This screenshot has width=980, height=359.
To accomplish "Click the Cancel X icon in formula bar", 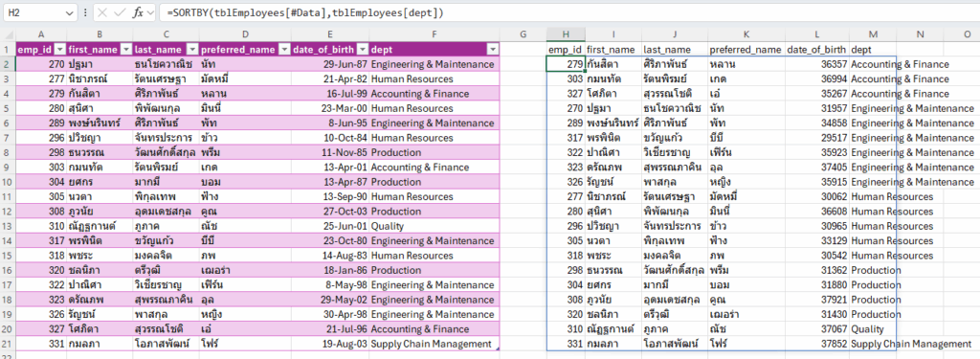I will (x=102, y=11).
